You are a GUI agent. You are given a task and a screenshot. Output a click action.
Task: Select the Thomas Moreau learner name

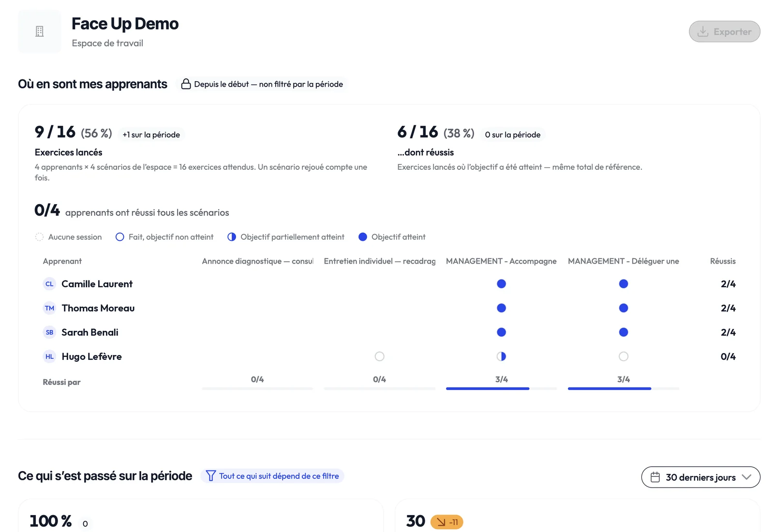click(98, 308)
